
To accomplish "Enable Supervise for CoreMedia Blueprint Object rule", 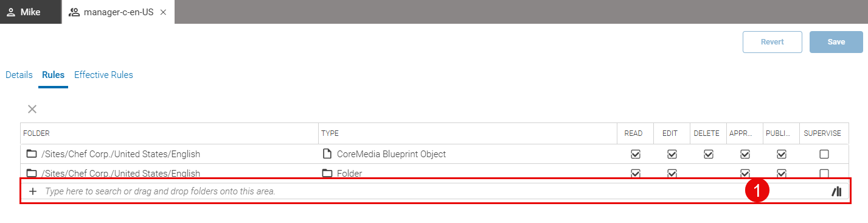I will [824, 154].
